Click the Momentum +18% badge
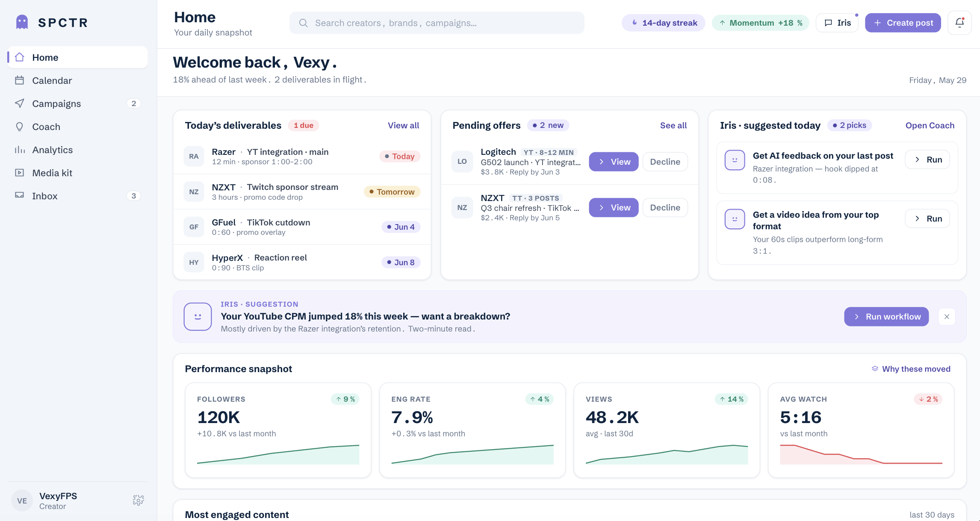 click(x=761, y=23)
